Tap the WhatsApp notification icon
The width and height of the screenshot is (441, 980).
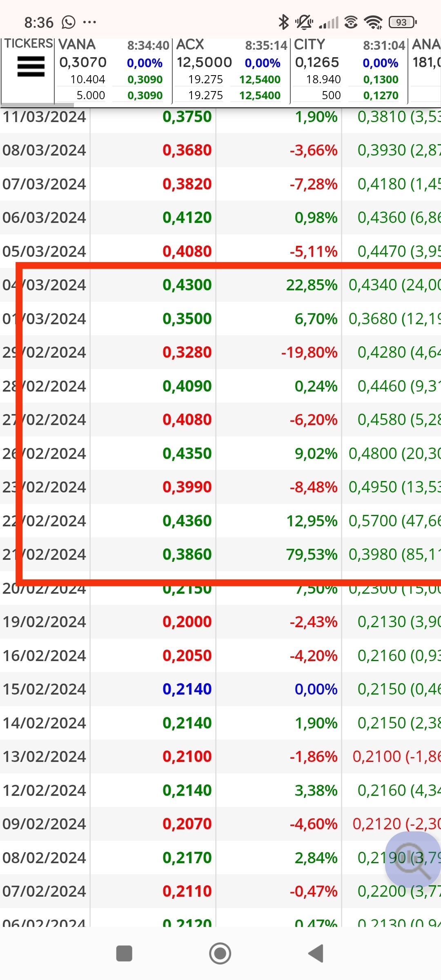(x=69, y=22)
